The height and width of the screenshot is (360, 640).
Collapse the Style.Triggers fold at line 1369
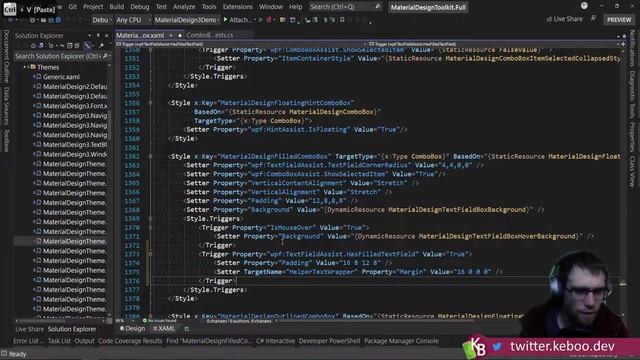tap(150, 219)
